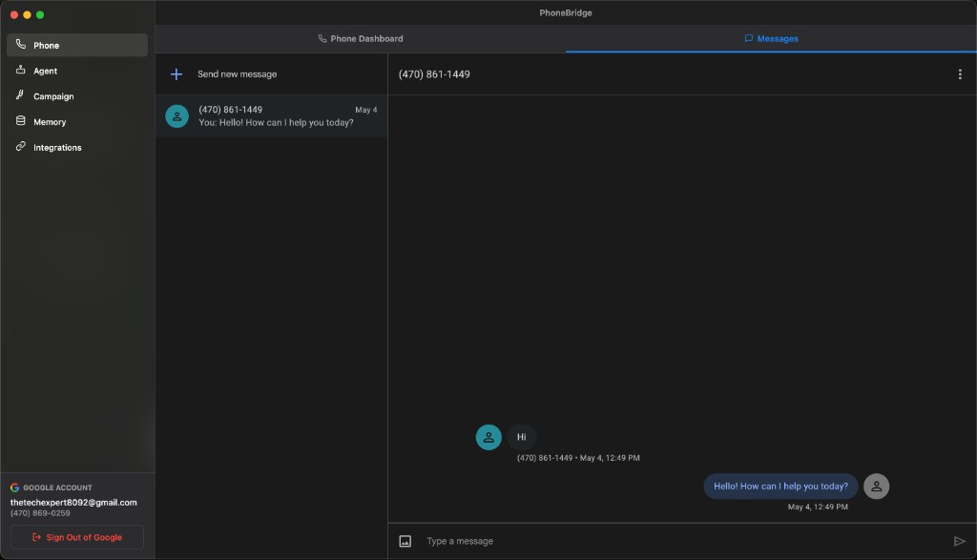Click the attach image icon
977x560 pixels.
click(405, 541)
